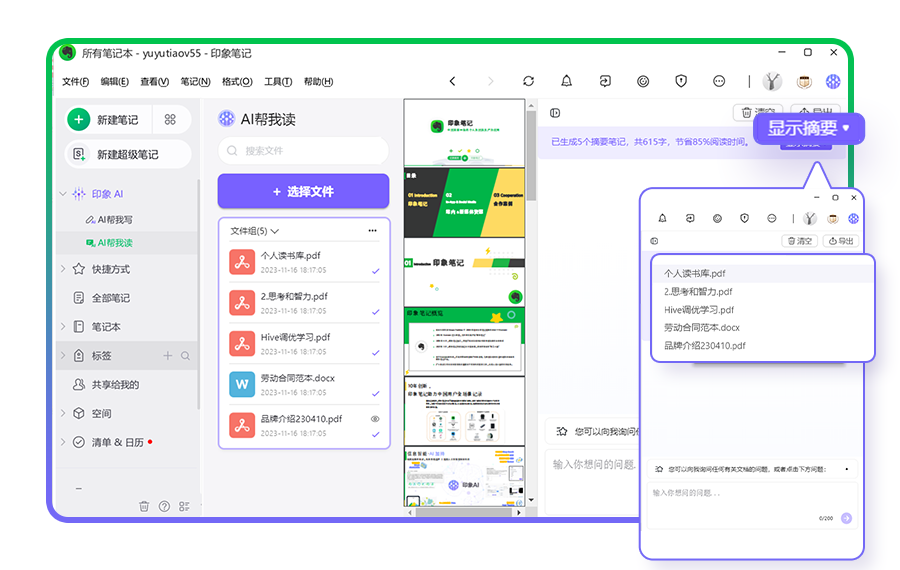Screen dimensions: 900x570
Task: Click the sync icon in the main toolbar
Action: (529, 82)
